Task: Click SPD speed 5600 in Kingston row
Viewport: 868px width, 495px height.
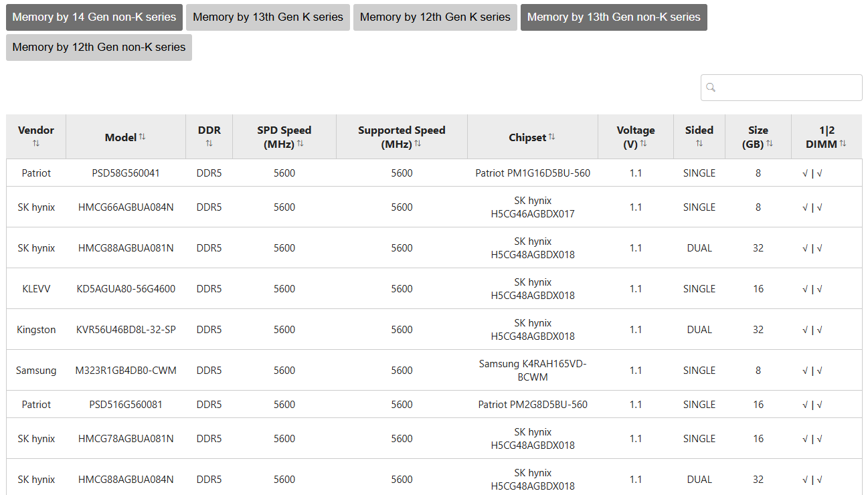Action: [284, 330]
